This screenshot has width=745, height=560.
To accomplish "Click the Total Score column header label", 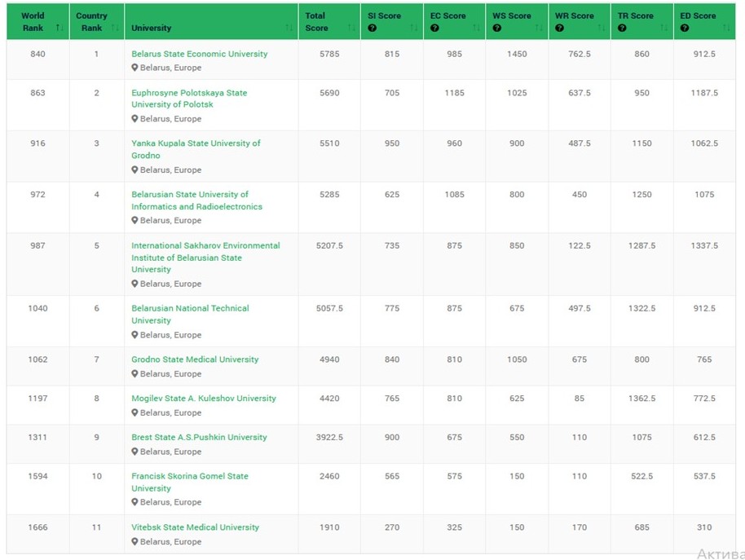I will pyautogui.click(x=315, y=21).
